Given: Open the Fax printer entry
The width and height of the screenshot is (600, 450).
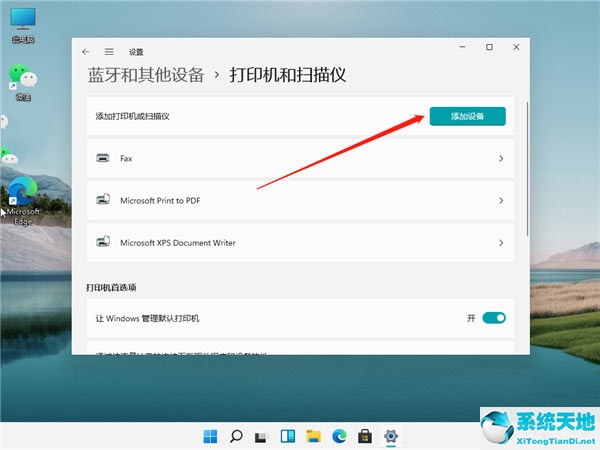Looking at the screenshot, I should coord(300,158).
